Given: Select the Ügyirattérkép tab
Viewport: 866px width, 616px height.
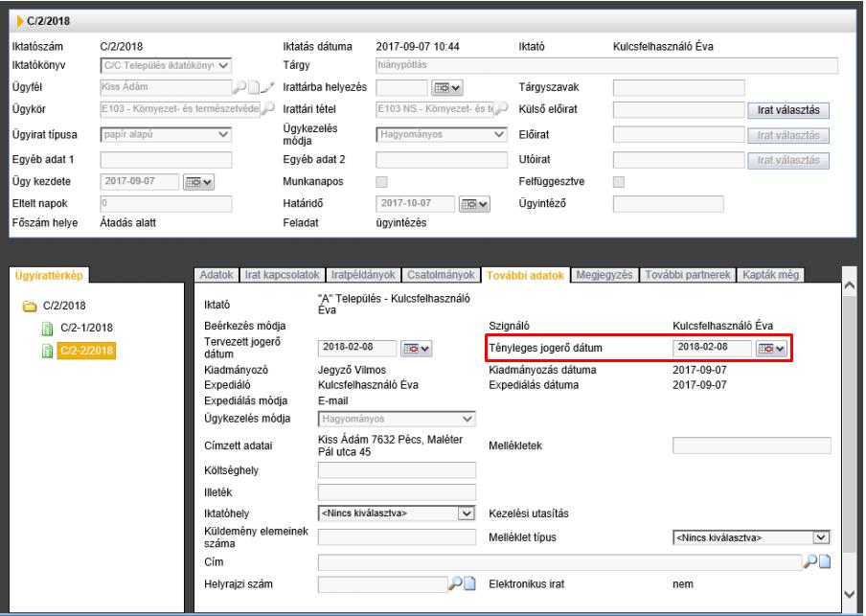Looking at the screenshot, I should [49, 275].
